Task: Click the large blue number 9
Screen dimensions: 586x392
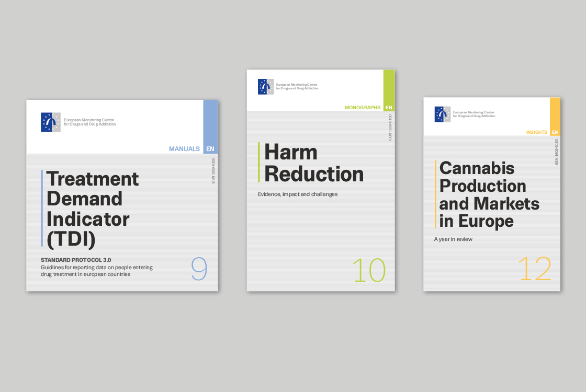Action: pyautogui.click(x=199, y=270)
